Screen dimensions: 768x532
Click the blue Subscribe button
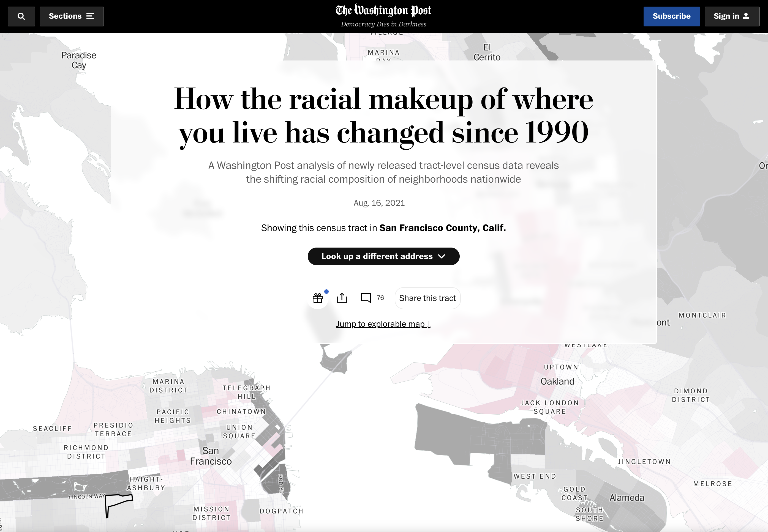(672, 16)
